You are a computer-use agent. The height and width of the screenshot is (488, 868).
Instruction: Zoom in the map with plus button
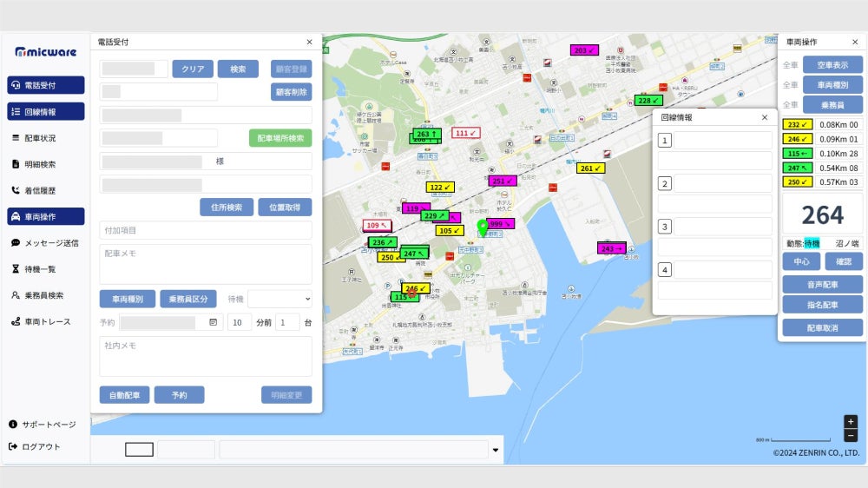coord(850,421)
